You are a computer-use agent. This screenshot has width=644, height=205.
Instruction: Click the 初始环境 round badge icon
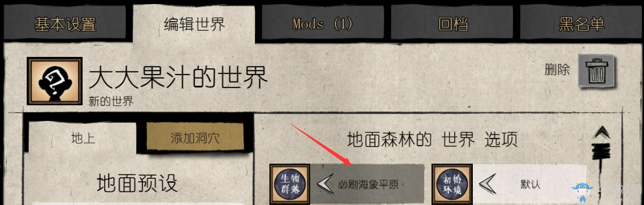coord(452,184)
